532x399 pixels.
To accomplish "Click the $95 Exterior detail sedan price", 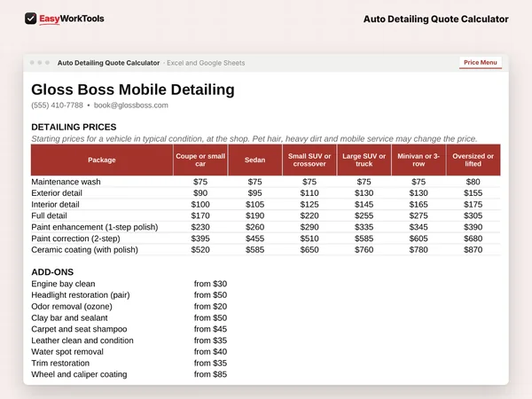I will (x=254, y=193).
